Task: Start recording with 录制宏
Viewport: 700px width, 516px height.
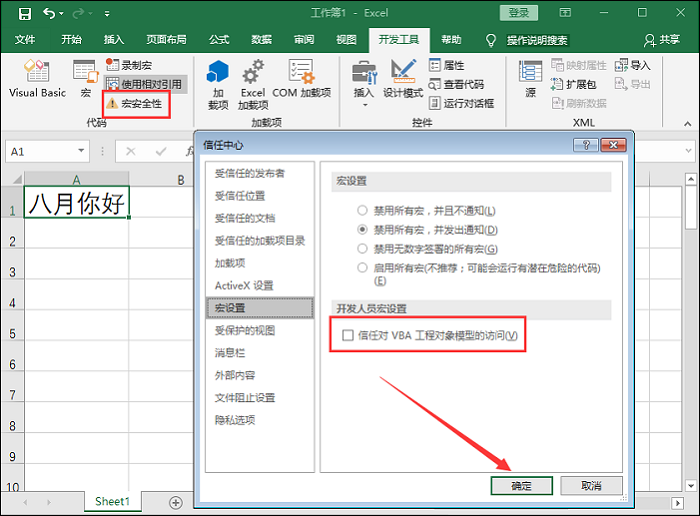Action: 129,65
